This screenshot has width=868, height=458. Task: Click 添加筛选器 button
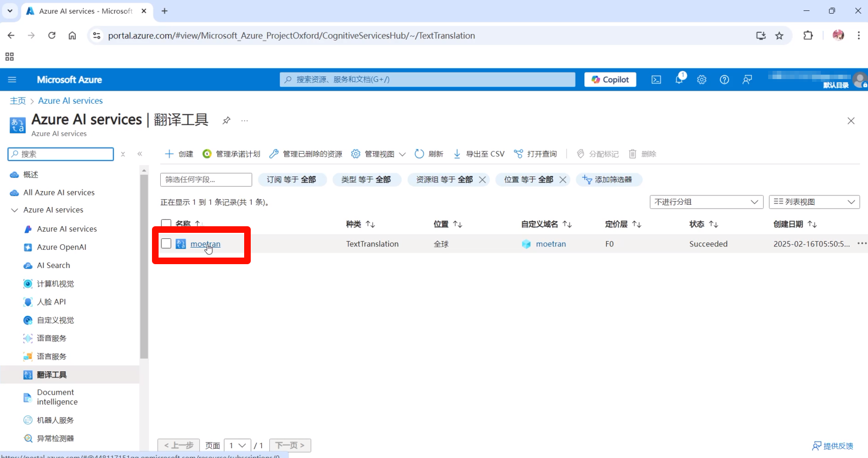608,180
